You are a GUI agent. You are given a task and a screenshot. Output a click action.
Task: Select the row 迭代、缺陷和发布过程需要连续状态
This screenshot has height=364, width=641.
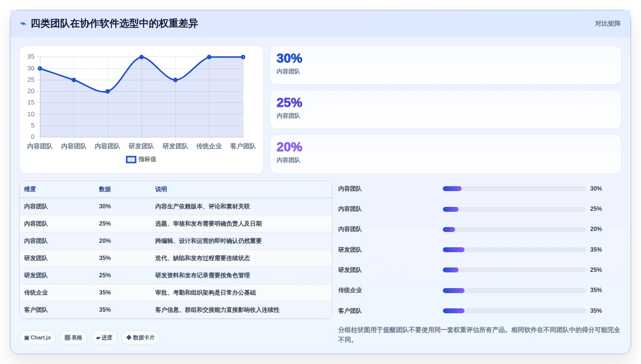[176, 258]
